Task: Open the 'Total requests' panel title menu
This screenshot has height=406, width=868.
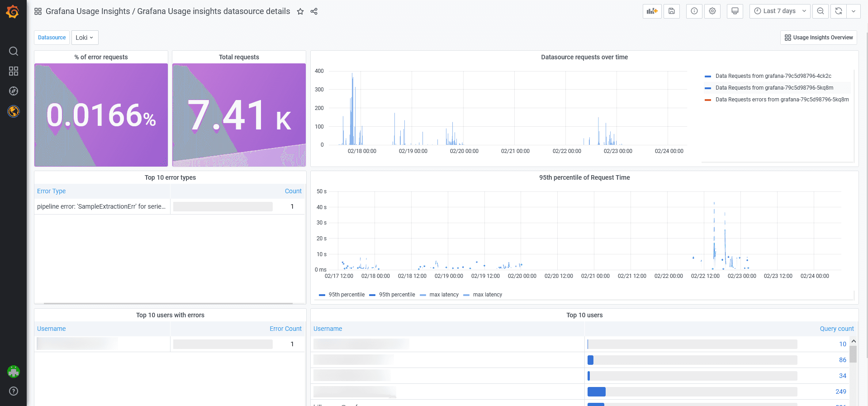Action: tap(239, 57)
